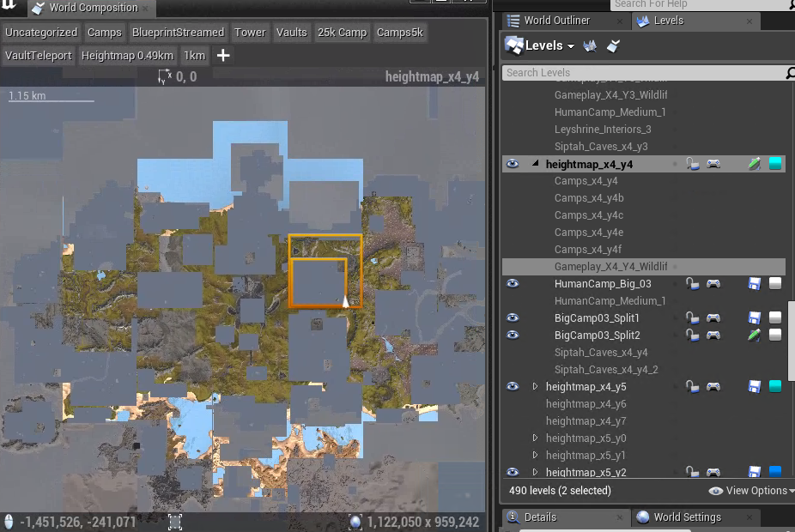Open World Composition icon in Levels toolbar
Screen dimensions: 795x532
(591, 45)
